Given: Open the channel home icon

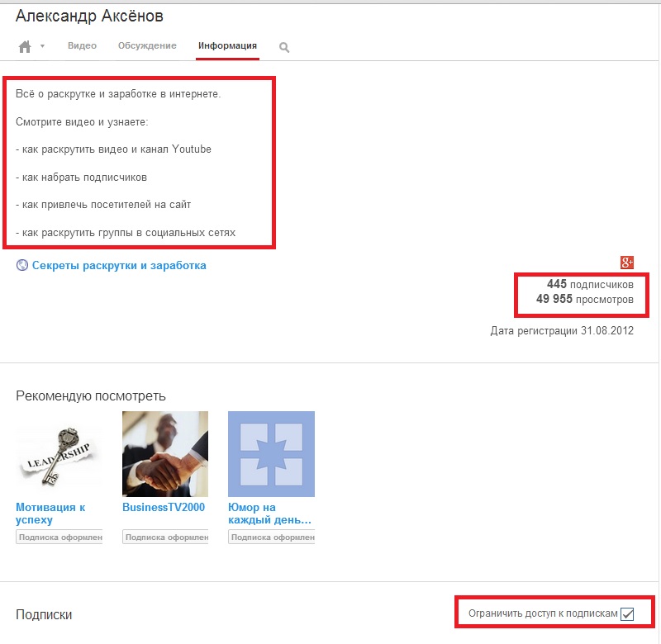Looking at the screenshot, I should pyautogui.click(x=25, y=46).
